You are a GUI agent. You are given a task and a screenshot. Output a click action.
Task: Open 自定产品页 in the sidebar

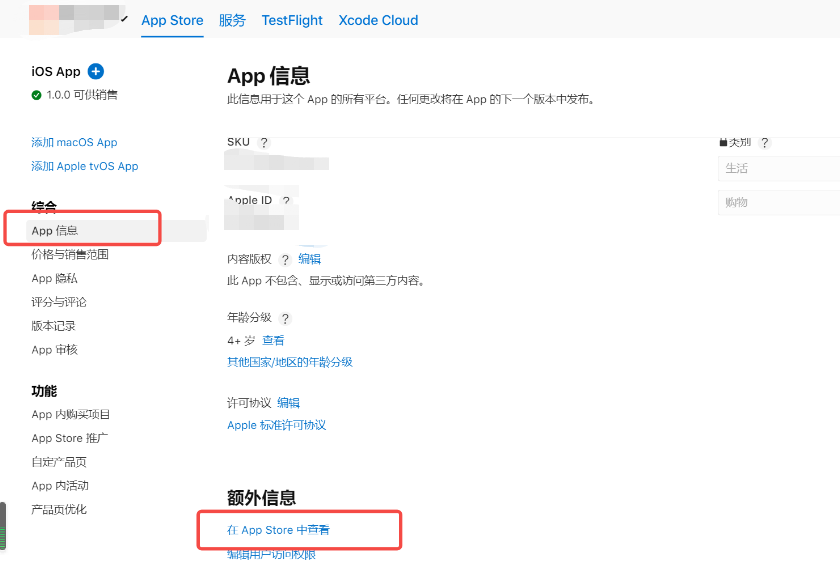tap(58, 462)
